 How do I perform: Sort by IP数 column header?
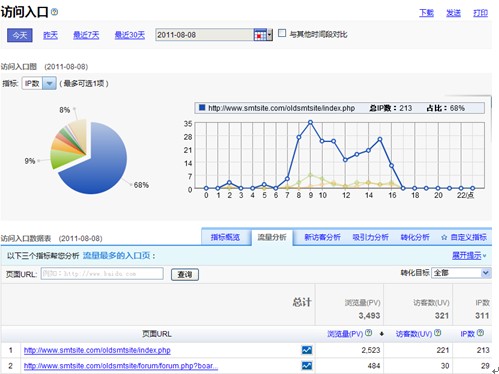tap(467, 334)
